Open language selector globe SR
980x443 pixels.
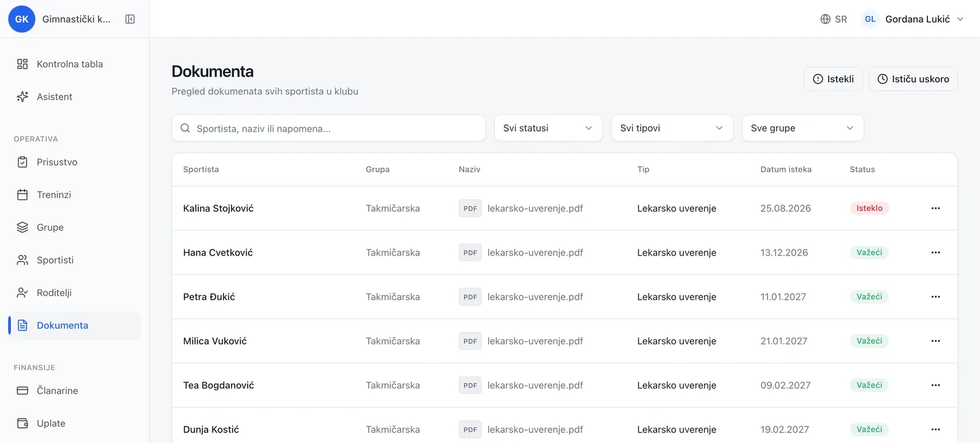point(834,19)
